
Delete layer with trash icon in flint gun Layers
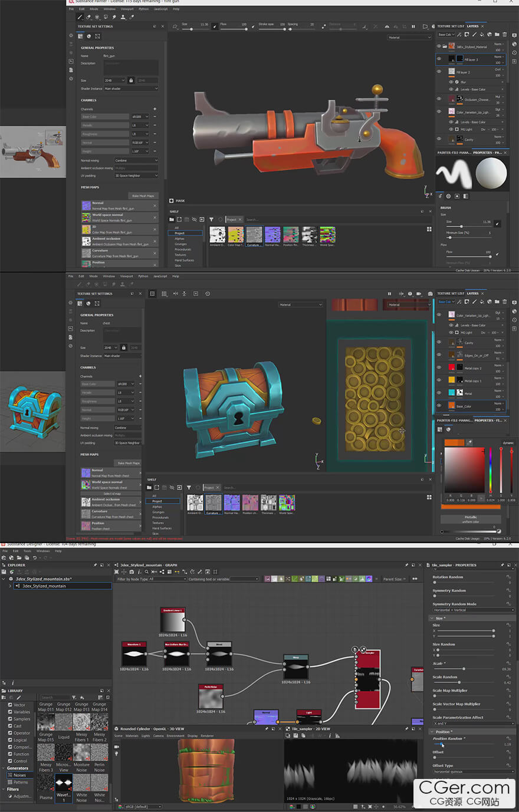pos(505,34)
